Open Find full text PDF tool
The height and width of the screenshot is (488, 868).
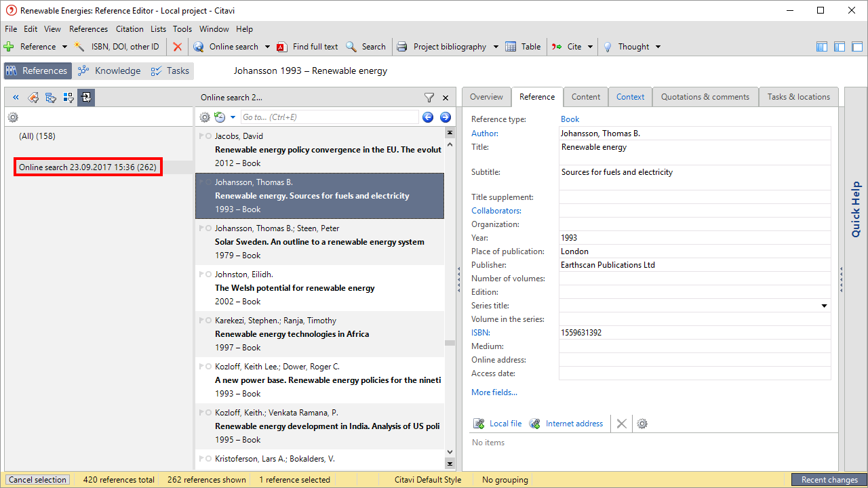[282, 47]
